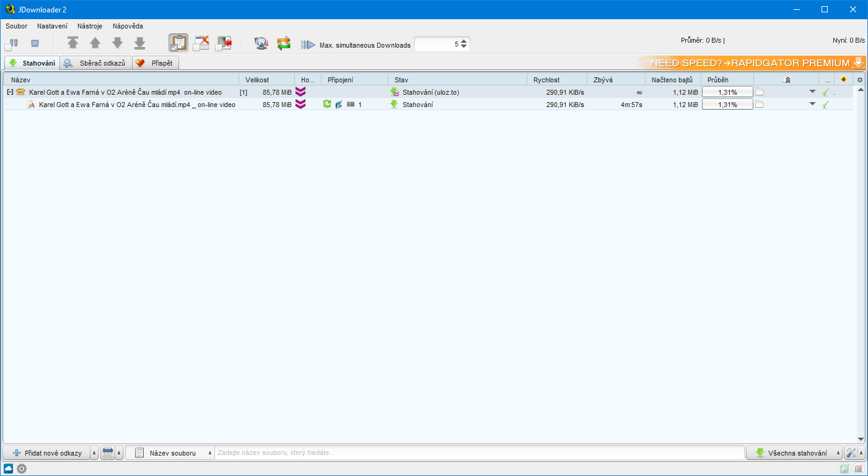Stop all downloads with the stop button
Viewport: 868px width, 476px height.
pyautogui.click(x=35, y=43)
